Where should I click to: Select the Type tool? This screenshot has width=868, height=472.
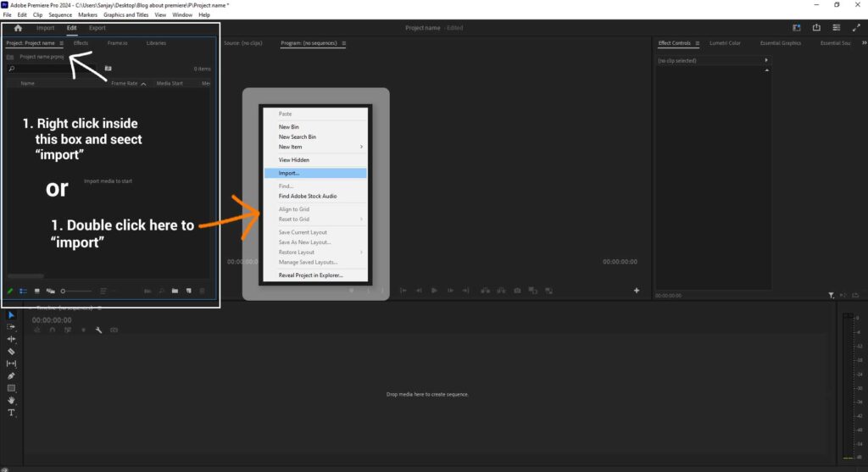click(11, 412)
